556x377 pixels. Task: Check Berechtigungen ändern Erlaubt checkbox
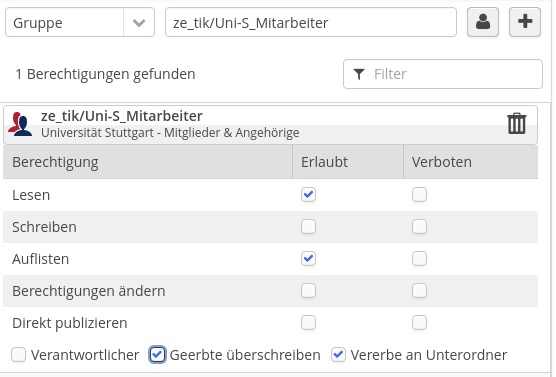coord(308,290)
